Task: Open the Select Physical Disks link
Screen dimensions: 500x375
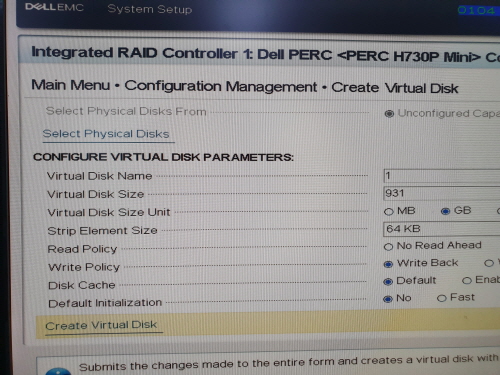Action: (x=106, y=134)
